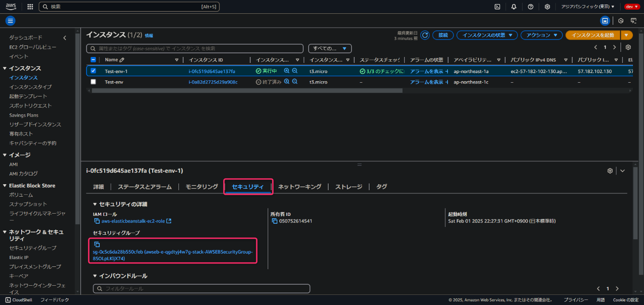The height and width of the screenshot is (305, 644).
Task: Collapse the Instances sidebar section
Action: click(x=5, y=68)
